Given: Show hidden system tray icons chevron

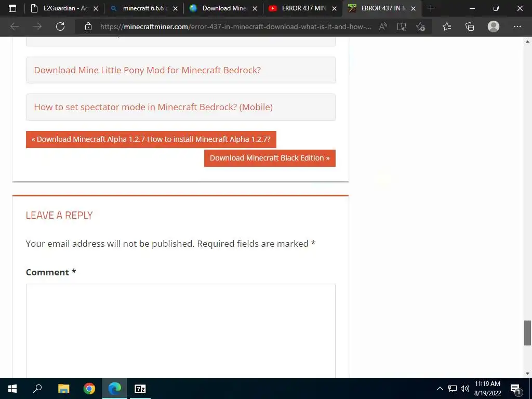Looking at the screenshot, I should click(x=440, y=389).
